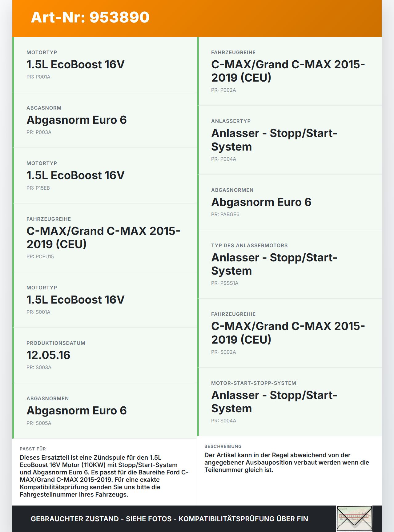Click the PR: P004A code text
Viewport: 394px width, 532px height.
click(x=223, y=159)
